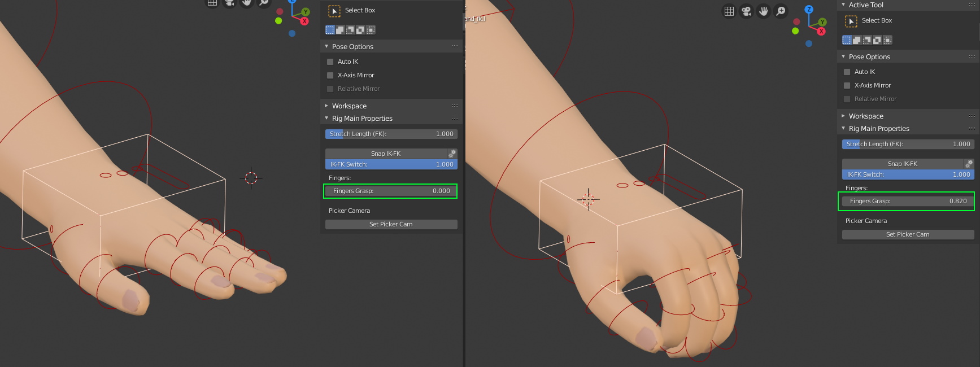980x367 pixels.
Task: Click IK-FK Switch slider in left panel
Action: pos(391,164)
